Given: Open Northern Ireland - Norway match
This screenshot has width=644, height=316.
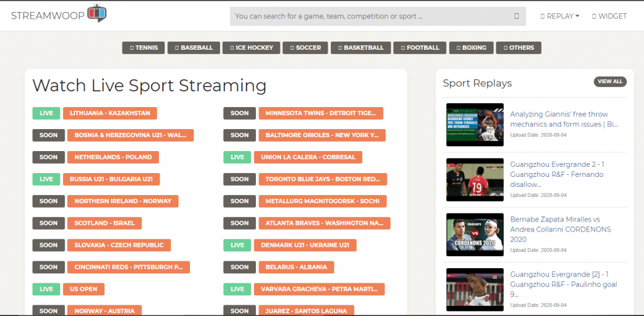Looking at the screenshot, I should point(123,201).
